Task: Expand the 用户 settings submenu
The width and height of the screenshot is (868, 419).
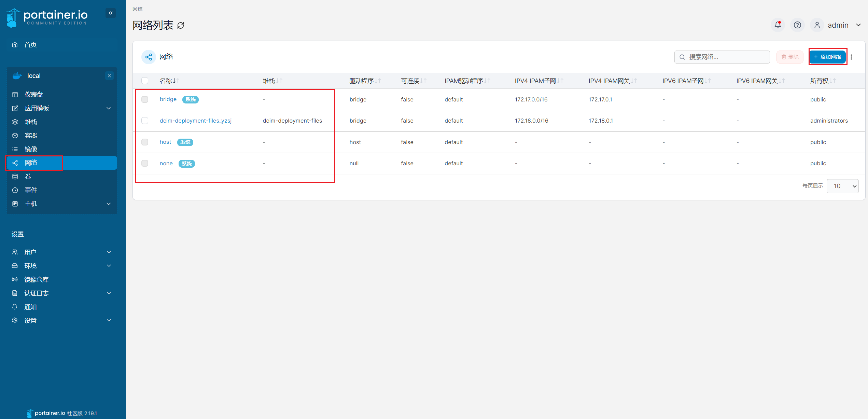Action: pos(109,252)
